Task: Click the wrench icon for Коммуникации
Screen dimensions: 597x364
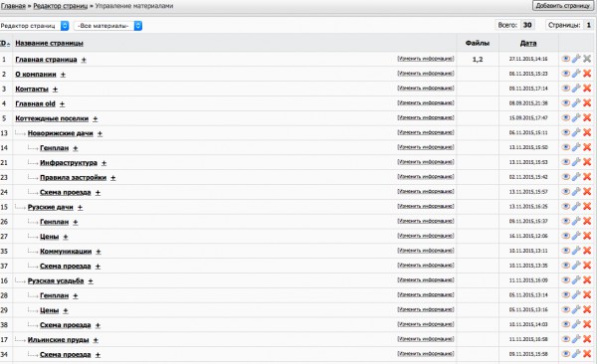Action: point(576,251)
